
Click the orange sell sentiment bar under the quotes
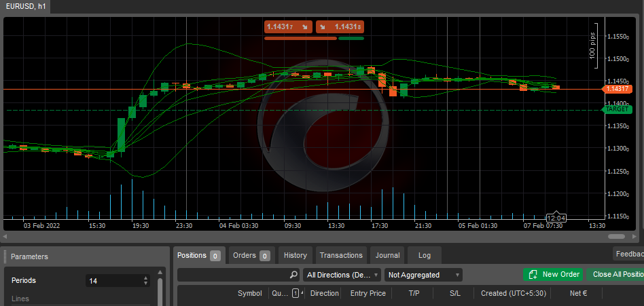coord(300,38)
